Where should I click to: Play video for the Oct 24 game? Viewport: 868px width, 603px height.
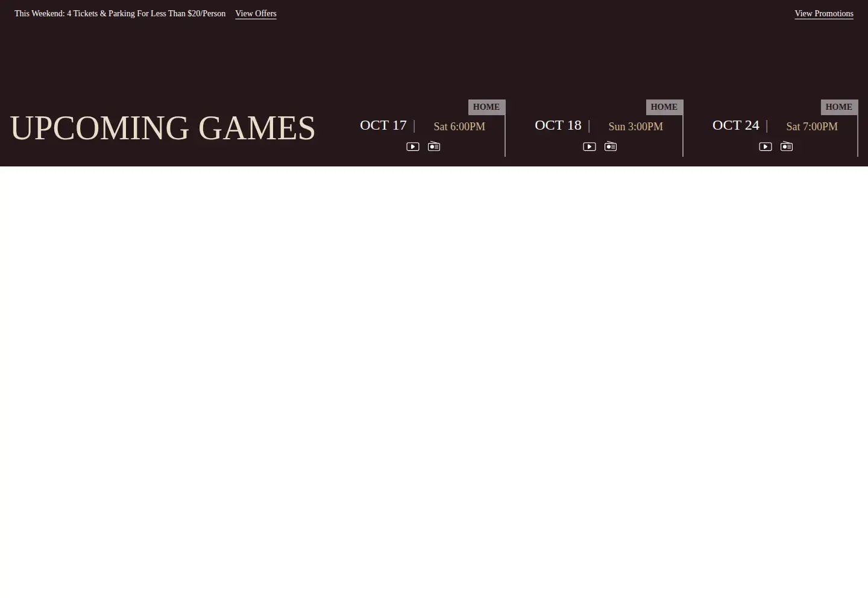[766, 147]
